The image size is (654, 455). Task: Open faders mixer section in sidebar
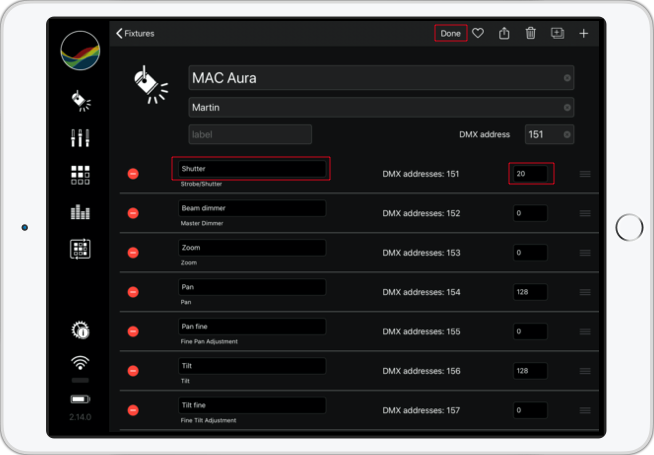coord(80,138)
